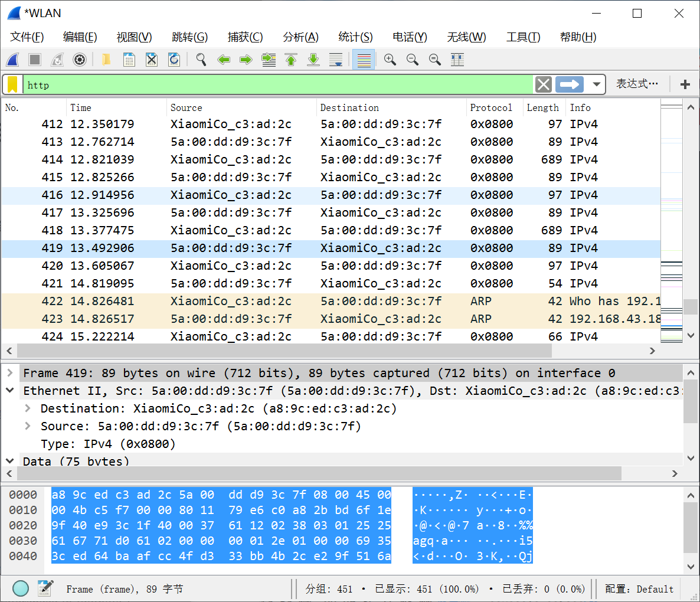Screen dimensions: 700x602
Task: Open the 表达式 filter expression dialog
Action: (x=637, y=84)
